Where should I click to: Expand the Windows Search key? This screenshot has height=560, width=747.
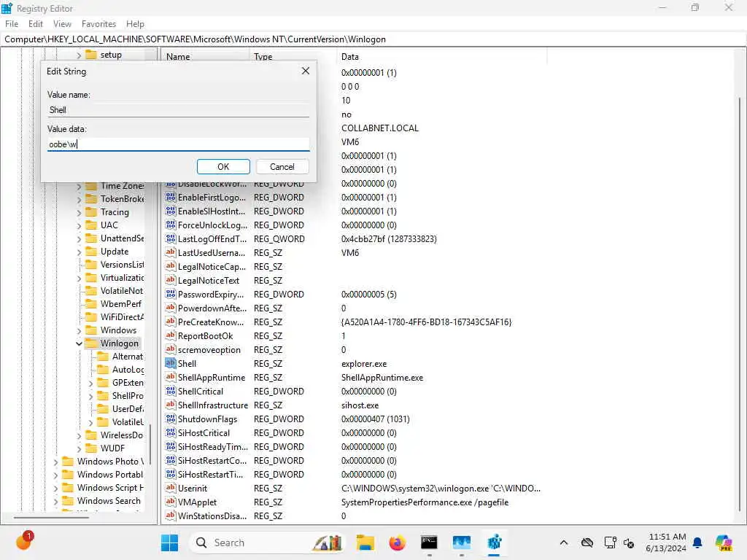pyautogui.click(x=55, y=501)
